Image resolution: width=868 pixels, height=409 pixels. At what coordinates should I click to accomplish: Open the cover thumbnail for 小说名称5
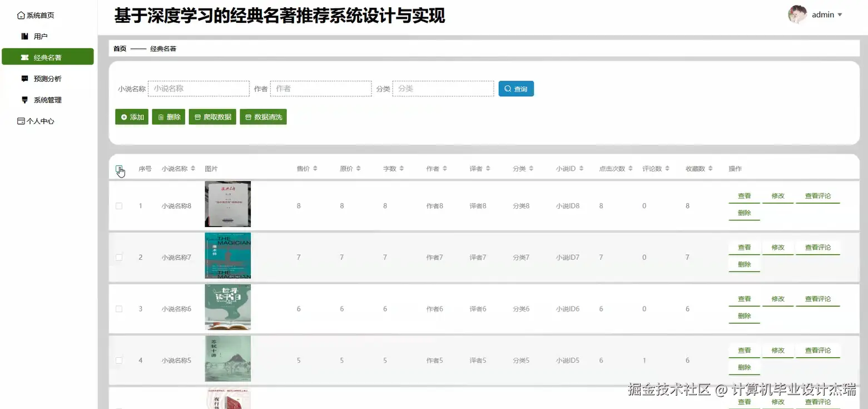pyautogui.click(x=227, y=358)
